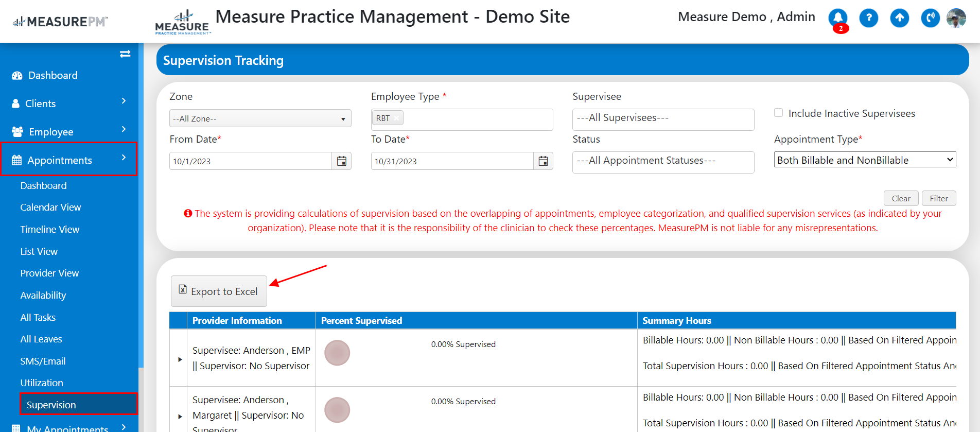Expand the Employee menu chevron

point(124,129)
